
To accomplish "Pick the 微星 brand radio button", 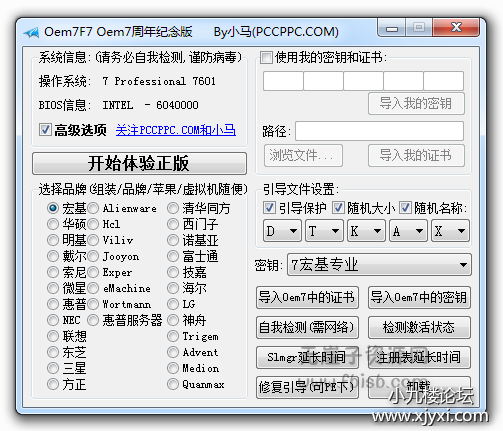I will pos(53,288).
